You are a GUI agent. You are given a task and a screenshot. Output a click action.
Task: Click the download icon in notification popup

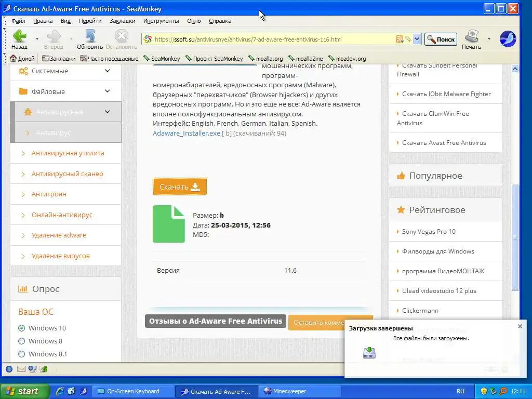[369, 353]
